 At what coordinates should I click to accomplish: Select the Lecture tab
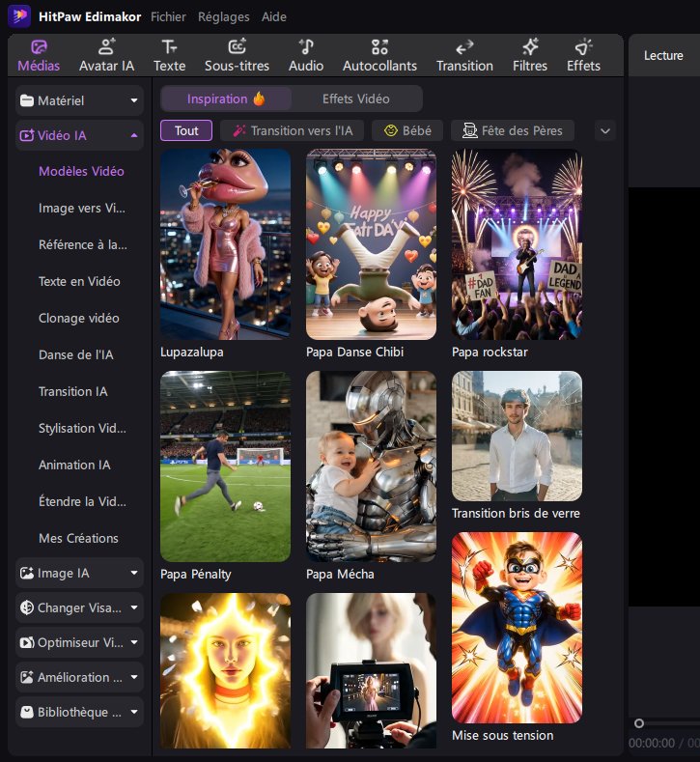pos(663,55)
